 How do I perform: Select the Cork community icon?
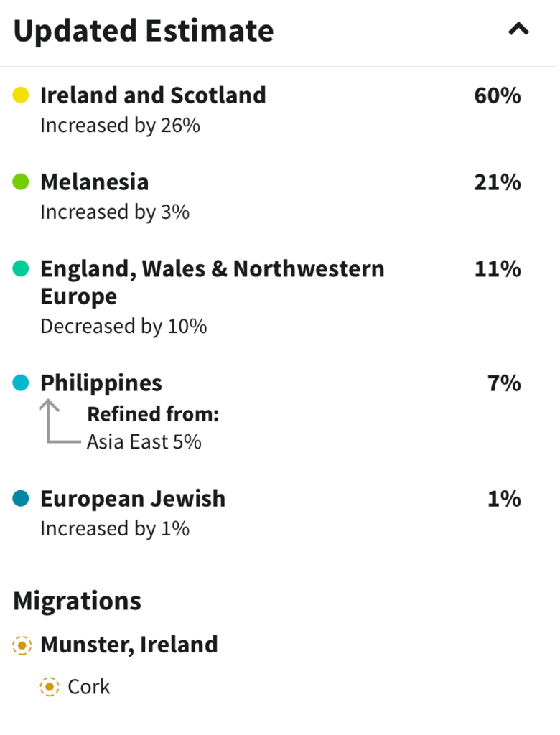49,686
